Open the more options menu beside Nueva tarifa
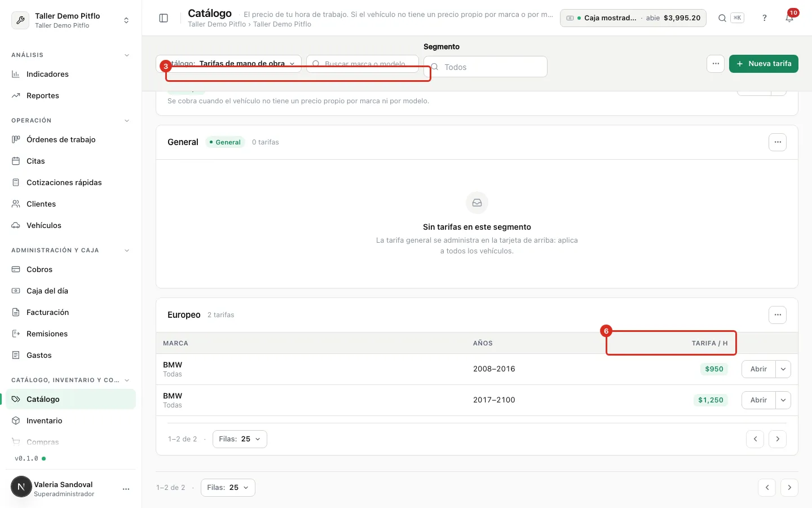The width and height of the screenshot is (812, 508). [716, 64]
